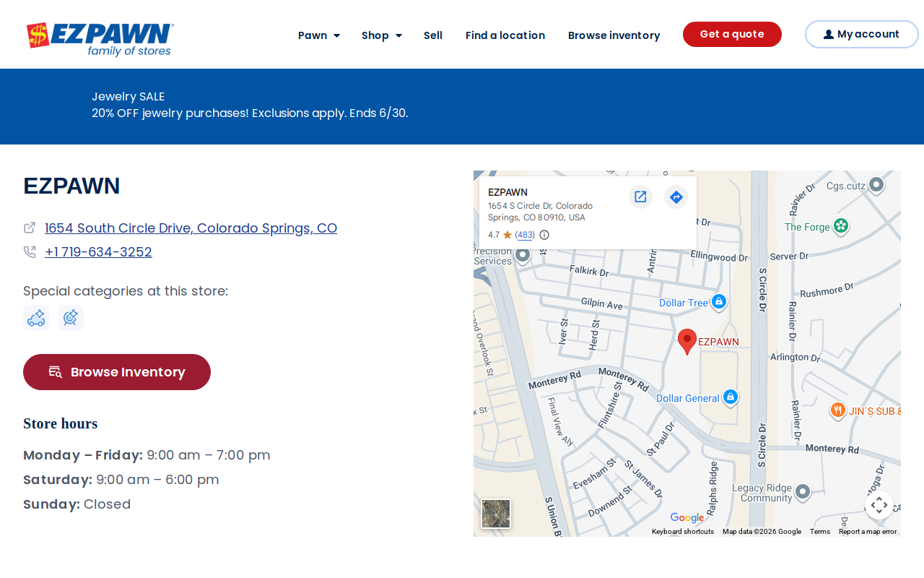
Task: Expand the Pawn dropdown menu
Action: pos(319,35)
